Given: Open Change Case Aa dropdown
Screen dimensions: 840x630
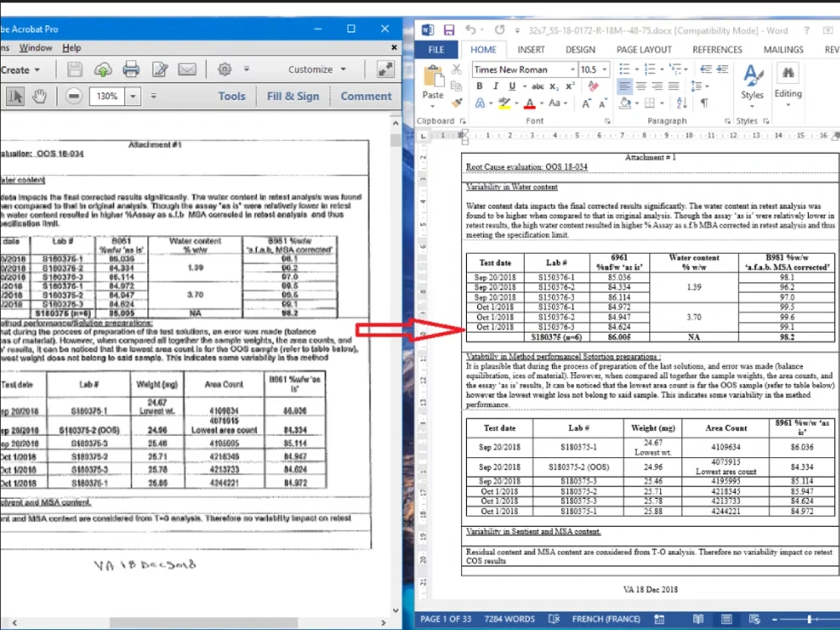Looking at the screenshot, I should tap(558, 102).
